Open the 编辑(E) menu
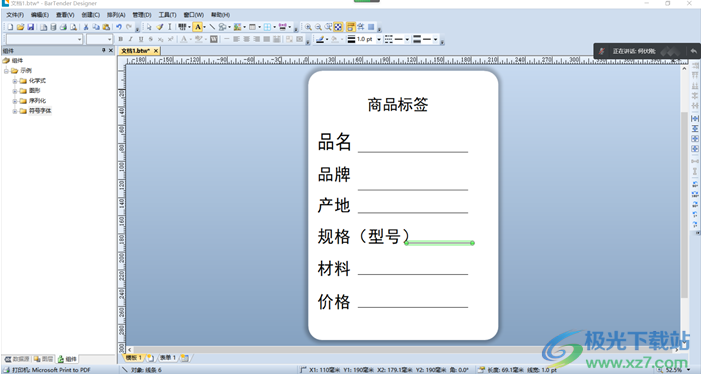Viewport: 701px width, 379px height. (40, 15)
